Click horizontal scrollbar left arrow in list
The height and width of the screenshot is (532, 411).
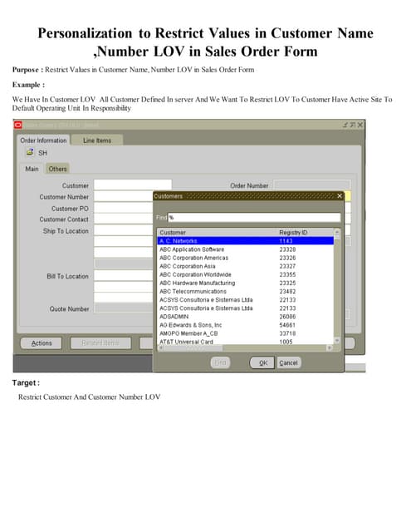161,347
